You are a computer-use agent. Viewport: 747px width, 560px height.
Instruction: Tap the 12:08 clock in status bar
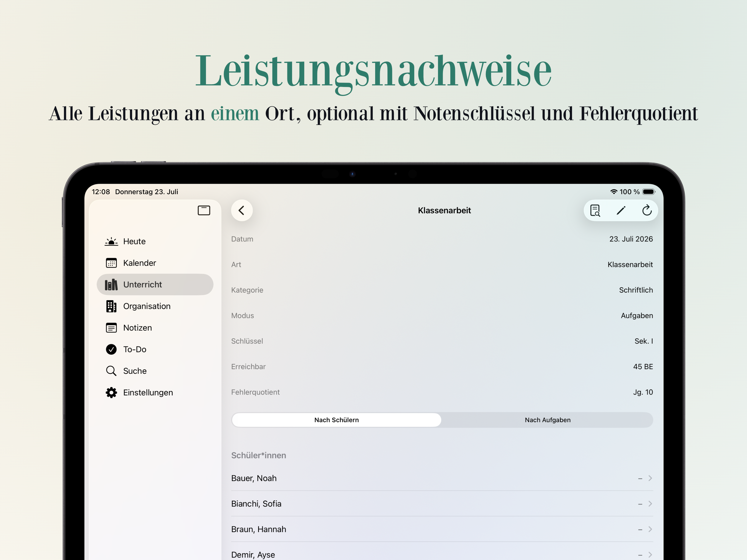101,192
